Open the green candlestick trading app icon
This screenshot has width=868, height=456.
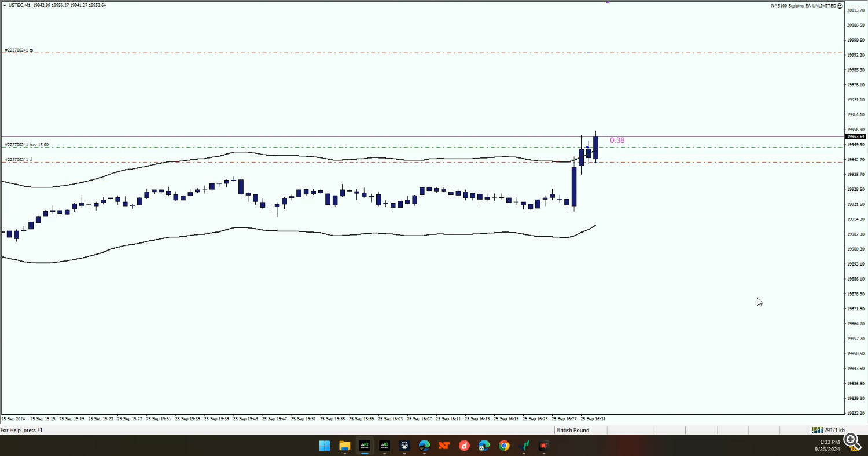click(x=525, y=446)
